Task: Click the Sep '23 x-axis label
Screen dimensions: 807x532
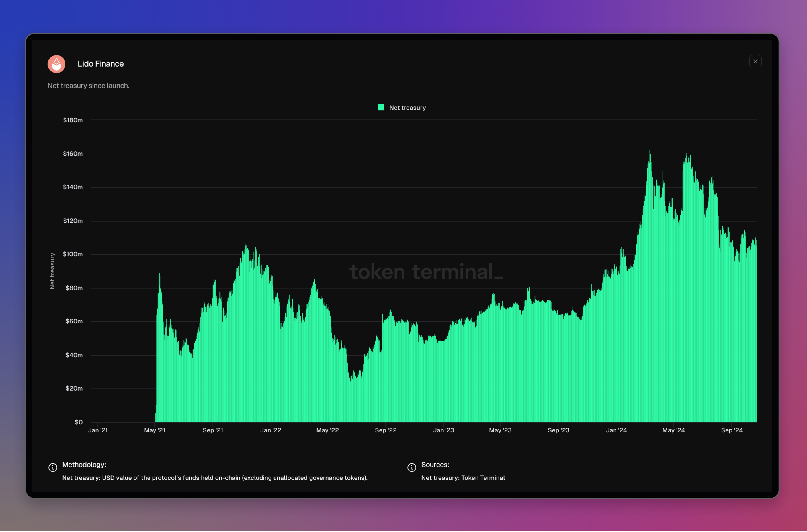Action: pos(558,430)
